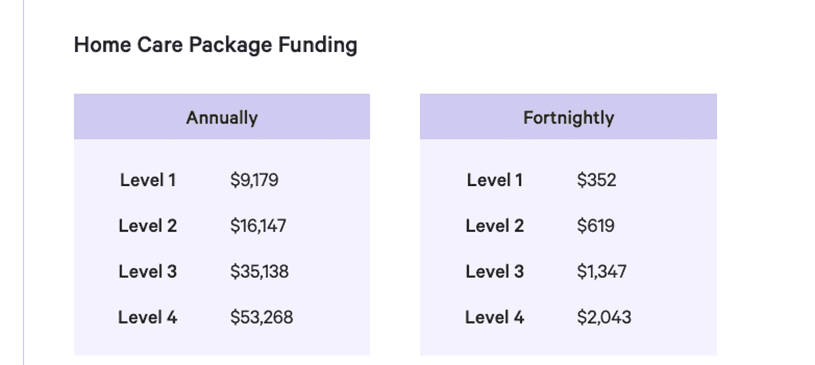The image size is (815, 365).
Task: Select the Fortnightly table header
Action: [568, 117]
